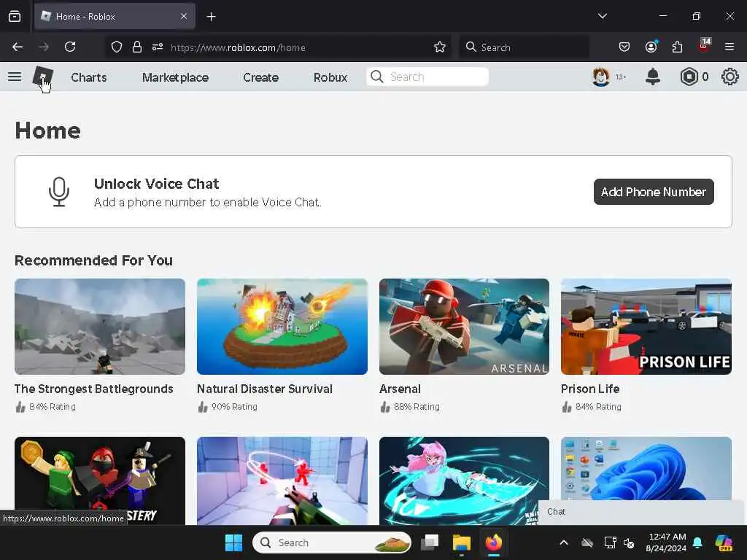Screen dimensions: 747x560
Task: Click The Strongest Battlegrounds thumbnail
Action: [x=100, y=327]
